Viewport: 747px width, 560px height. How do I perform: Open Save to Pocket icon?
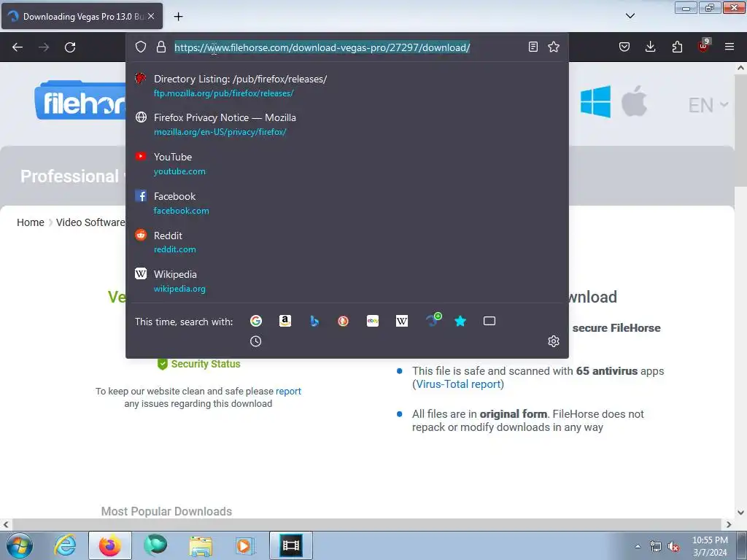[x=624, y=47]
